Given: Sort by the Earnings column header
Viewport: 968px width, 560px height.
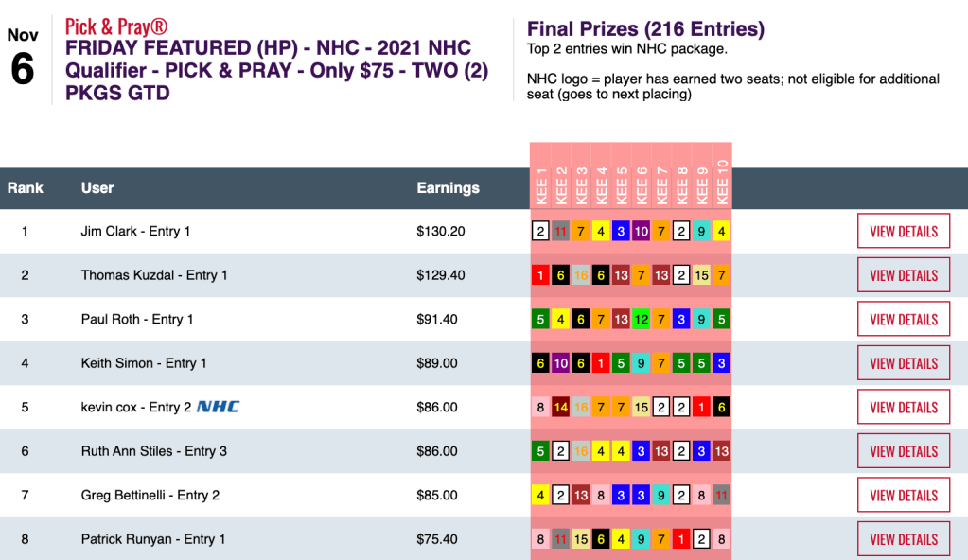Looking at the screenshot, I should 448,188.
